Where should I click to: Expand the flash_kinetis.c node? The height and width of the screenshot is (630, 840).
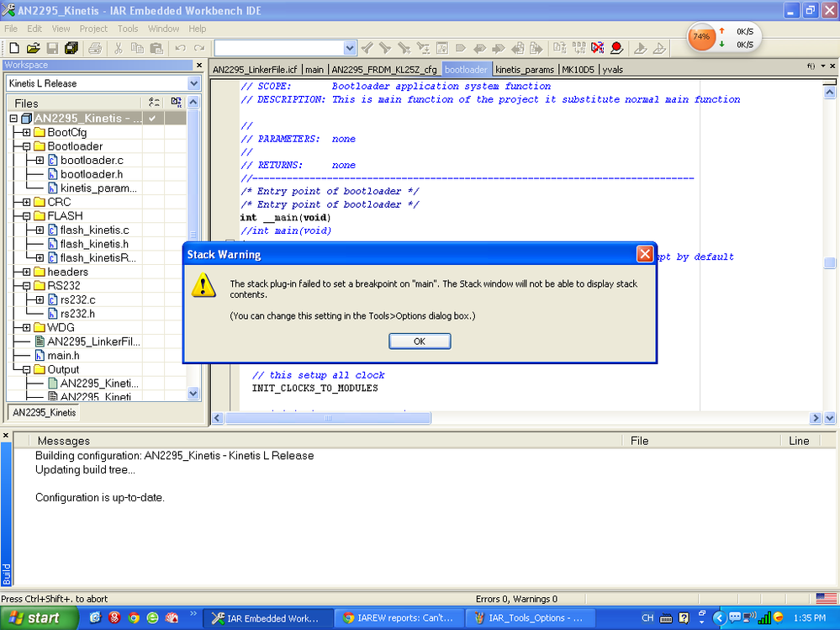pos(40,230)
